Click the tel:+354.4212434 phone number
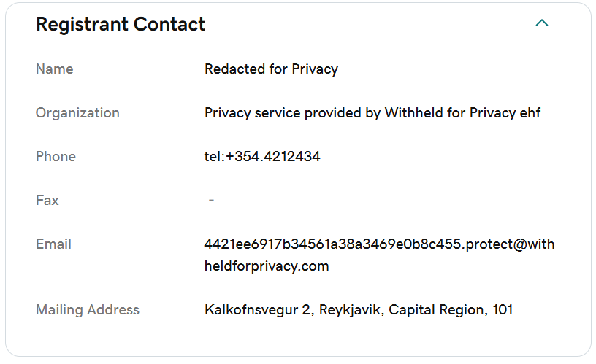Image resolution: width=596 pixels, height=364 pixels. click(x=262, y=156)
